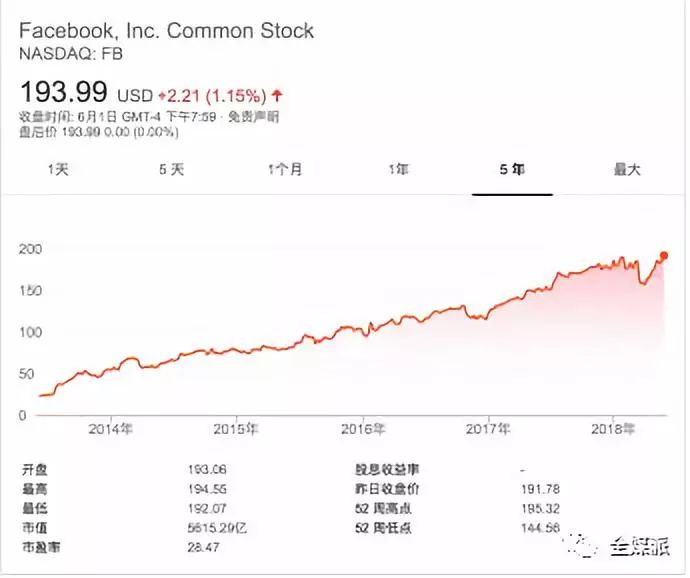Switch the chart to 最大 range
The height and width of the screenshot is (578, 690).
(626, 169)
